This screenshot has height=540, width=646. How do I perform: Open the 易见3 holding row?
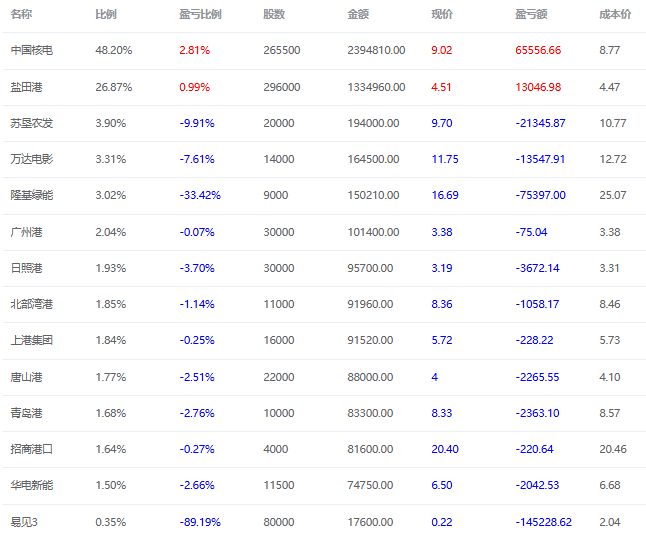324,522
